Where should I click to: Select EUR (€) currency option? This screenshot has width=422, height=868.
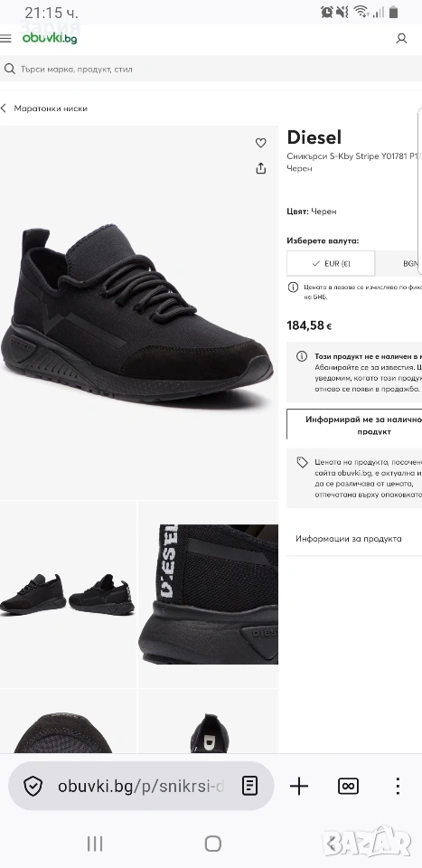pos(331,263)
